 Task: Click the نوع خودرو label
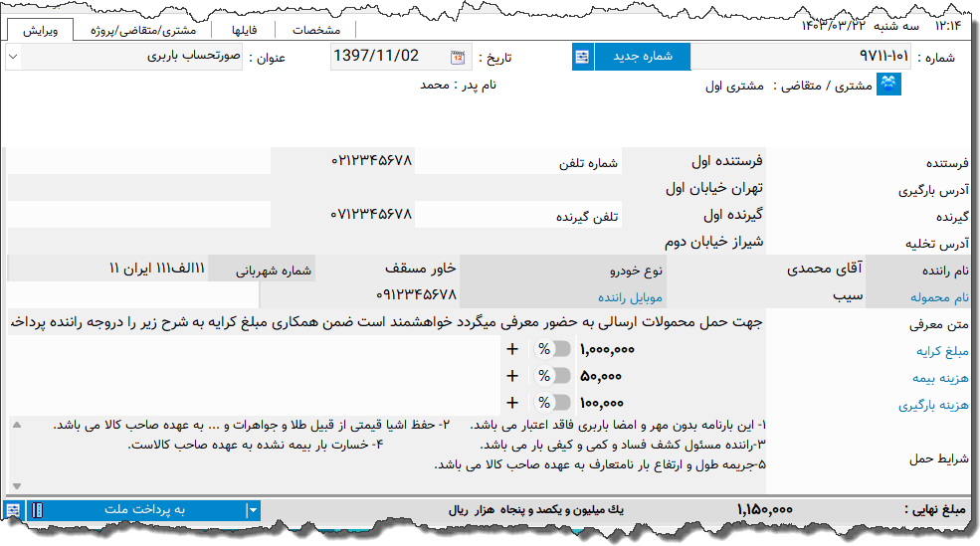point(636,271)
